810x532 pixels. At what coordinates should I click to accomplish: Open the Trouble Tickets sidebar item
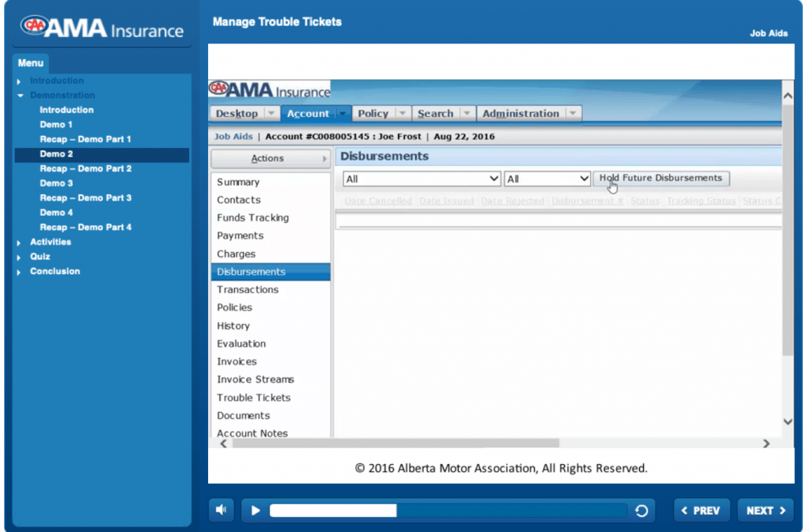(254, 398)
